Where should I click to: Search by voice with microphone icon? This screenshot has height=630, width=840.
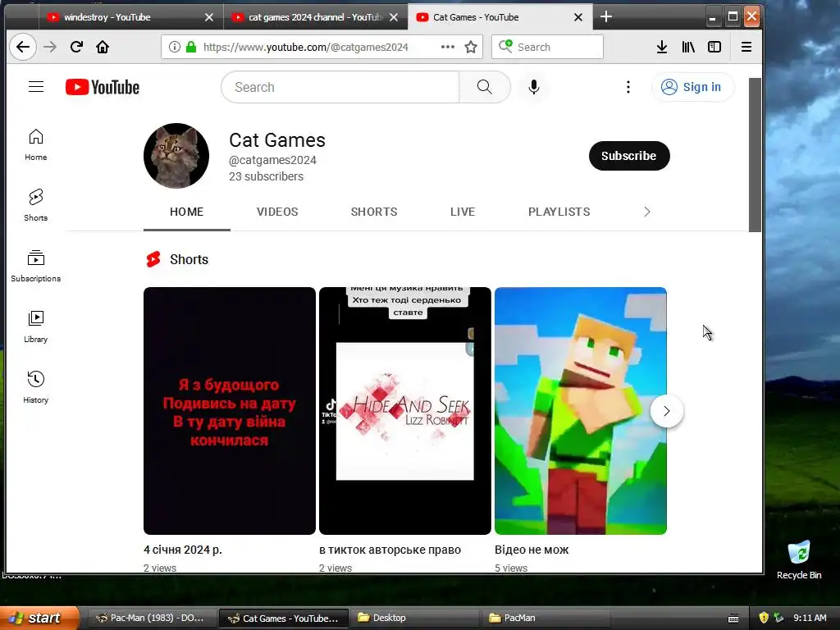coord(533,87)
